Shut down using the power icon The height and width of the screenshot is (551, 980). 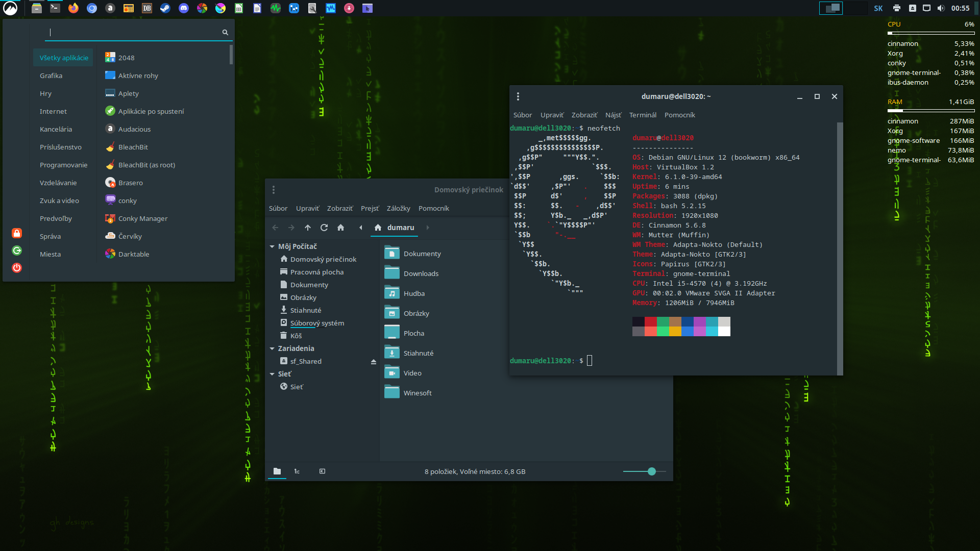(x=17, y=268)
